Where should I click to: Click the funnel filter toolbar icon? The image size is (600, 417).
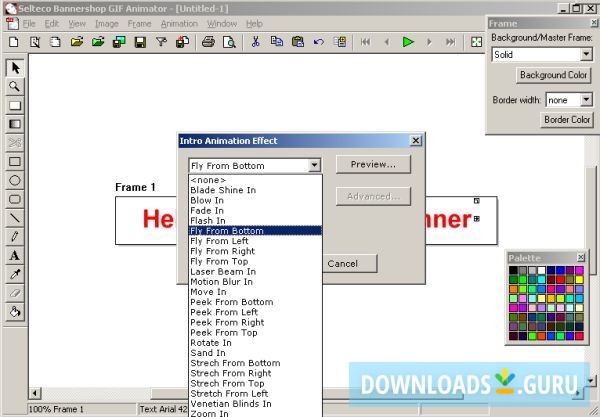161,42
